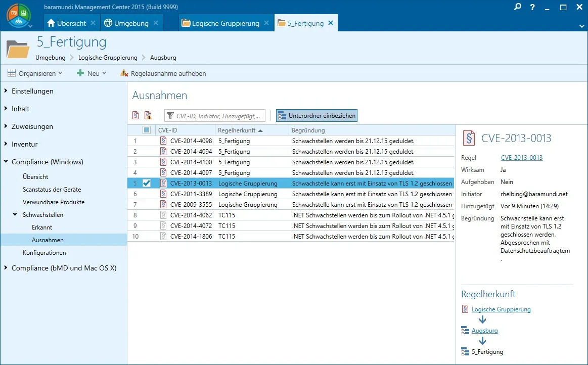Collapse the Compliance (Windows) section
Viewport: 588px width, 365px height.
(6, 162)
